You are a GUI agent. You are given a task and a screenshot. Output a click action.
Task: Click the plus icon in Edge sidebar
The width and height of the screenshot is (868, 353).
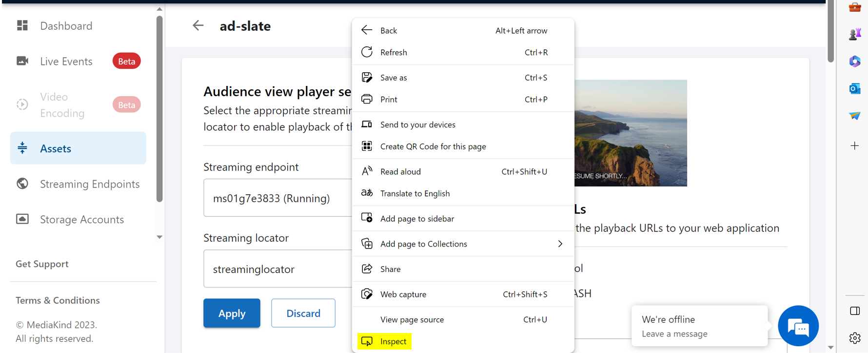[x=855, y=145]
